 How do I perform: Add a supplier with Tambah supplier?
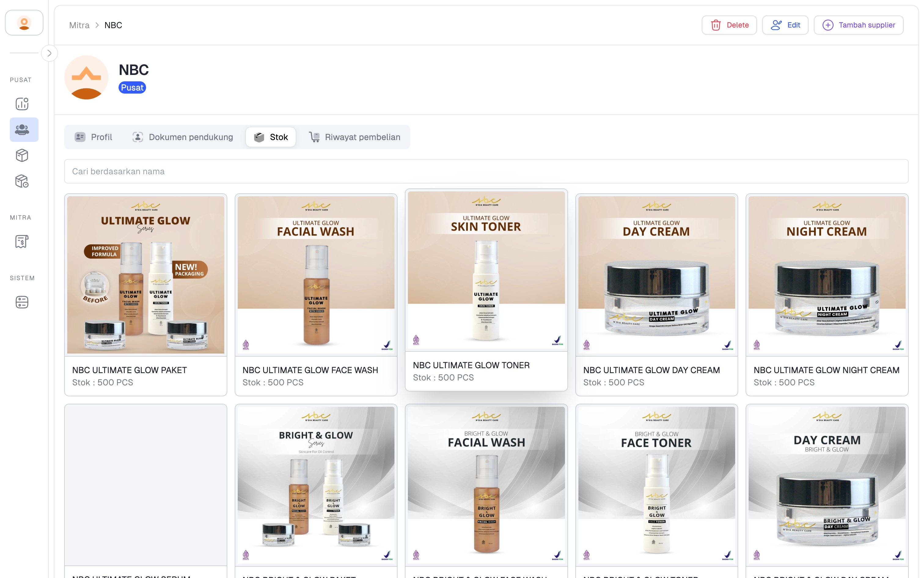[858, 25]
